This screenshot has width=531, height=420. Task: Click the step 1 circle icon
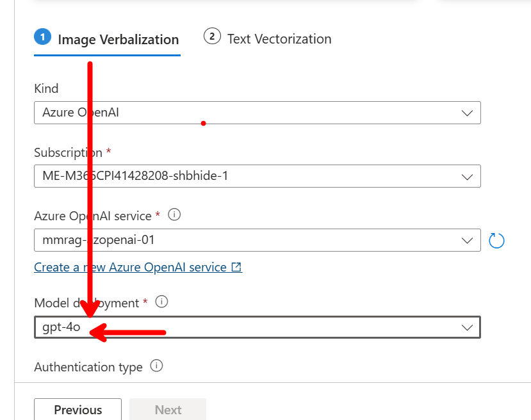tap(43, 36)
